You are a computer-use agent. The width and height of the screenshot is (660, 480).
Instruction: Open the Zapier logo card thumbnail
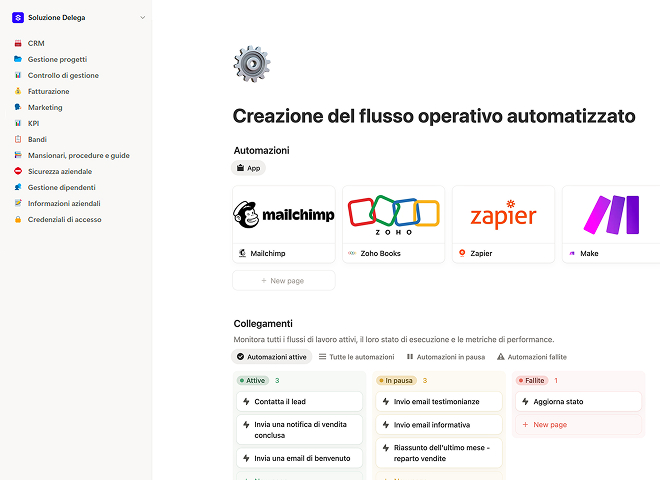pyautogui.click(x=503, y=215)
